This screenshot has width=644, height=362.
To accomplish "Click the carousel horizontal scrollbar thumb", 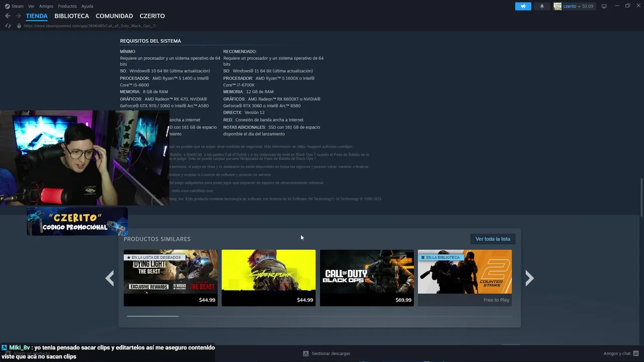I will click(x=152, y=316).
